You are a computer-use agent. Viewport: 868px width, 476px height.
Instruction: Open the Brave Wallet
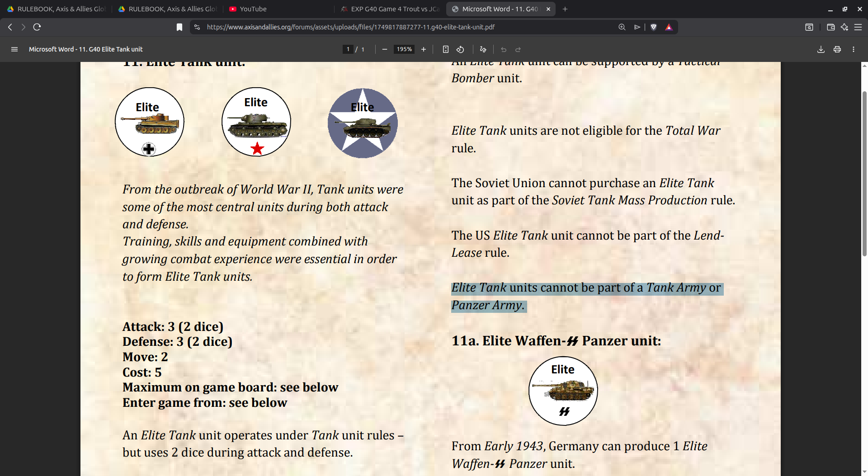(830, 27)
